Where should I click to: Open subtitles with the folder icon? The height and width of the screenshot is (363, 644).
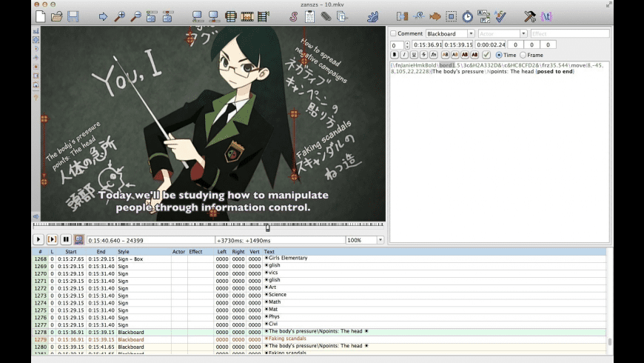tap(57, 16)
